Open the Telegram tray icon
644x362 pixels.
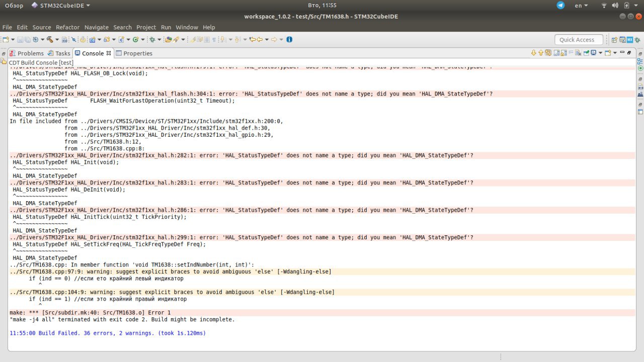(x=561, y=5)
